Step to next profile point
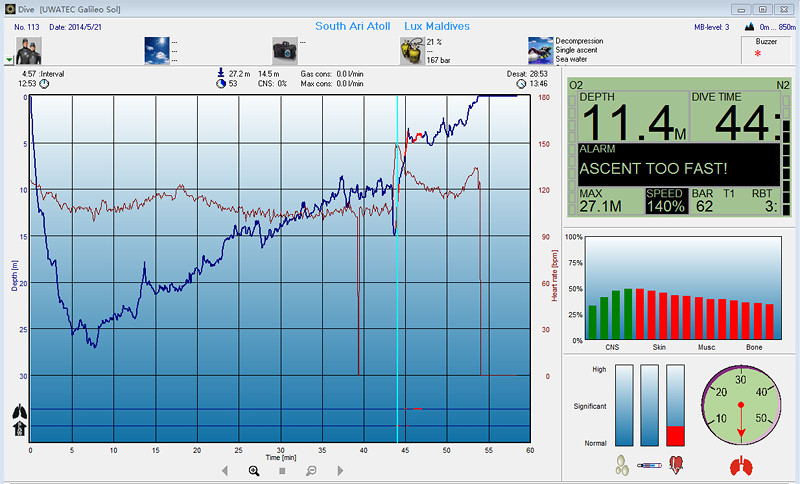This screenshot has height=484, width=800. pos(340,471)
